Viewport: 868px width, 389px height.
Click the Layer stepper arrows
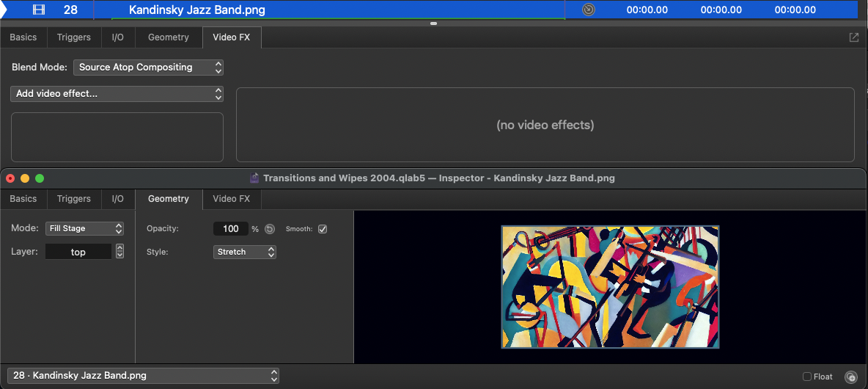(x=120, y=252)
